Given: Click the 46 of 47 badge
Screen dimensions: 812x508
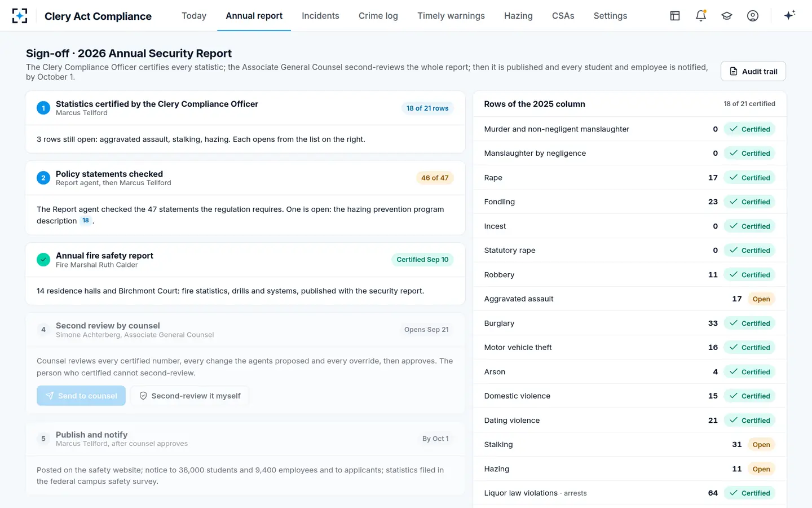Looking at the screenshot, I should tap(435, 178).
